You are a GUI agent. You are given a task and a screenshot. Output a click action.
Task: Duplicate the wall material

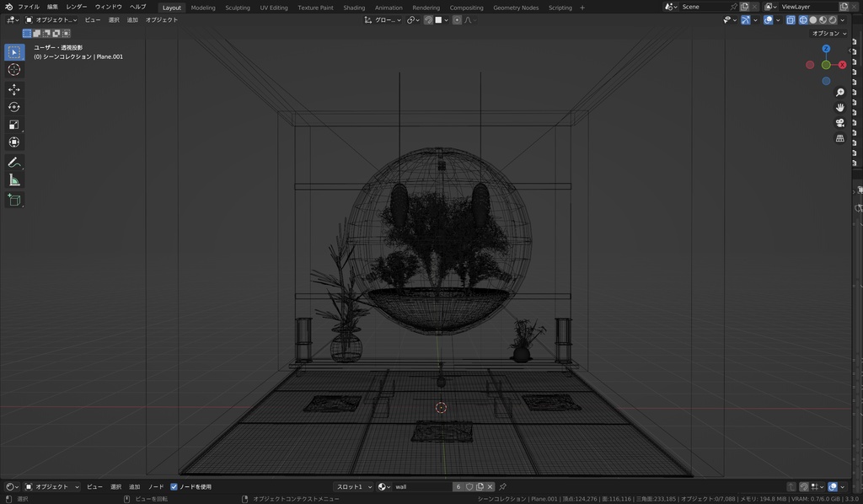pos(480,486)
